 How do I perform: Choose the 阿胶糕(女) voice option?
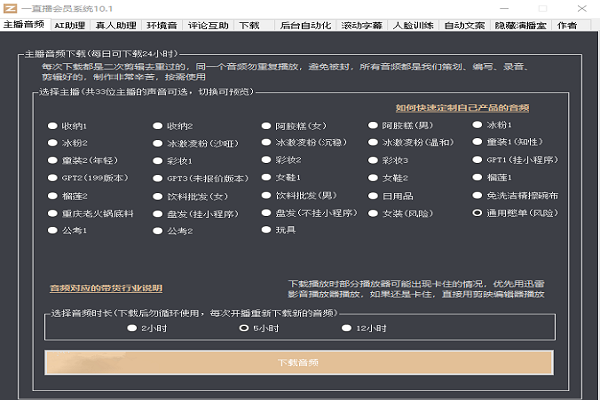click(x=266, y=127)
